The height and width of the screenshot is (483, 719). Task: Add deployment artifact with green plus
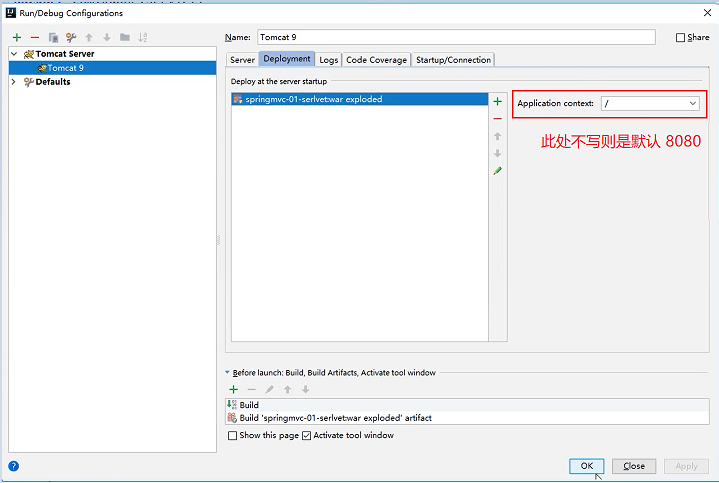pyautogui.click(x=498, y=101)
